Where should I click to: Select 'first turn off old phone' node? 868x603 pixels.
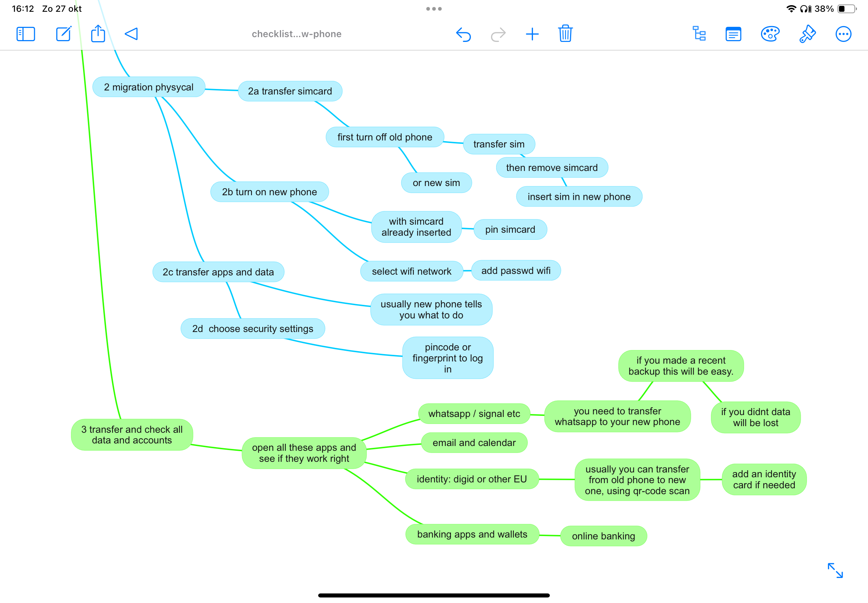(x=385, y=137)
